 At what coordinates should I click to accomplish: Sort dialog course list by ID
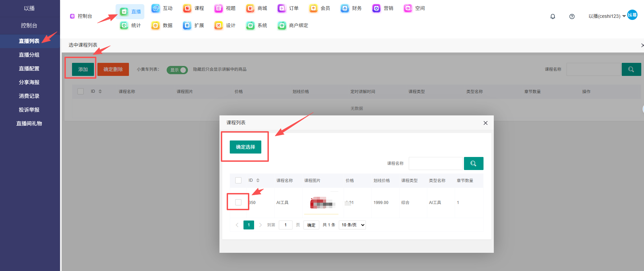click(x=258, y=180)
